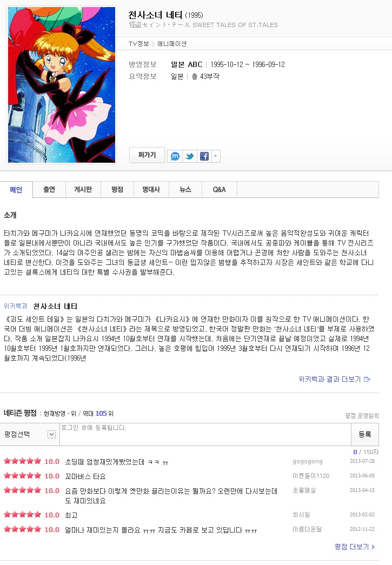The image size is (392, 565).
Task: Open the Q&A tab
Action: [x=220, y=190]
